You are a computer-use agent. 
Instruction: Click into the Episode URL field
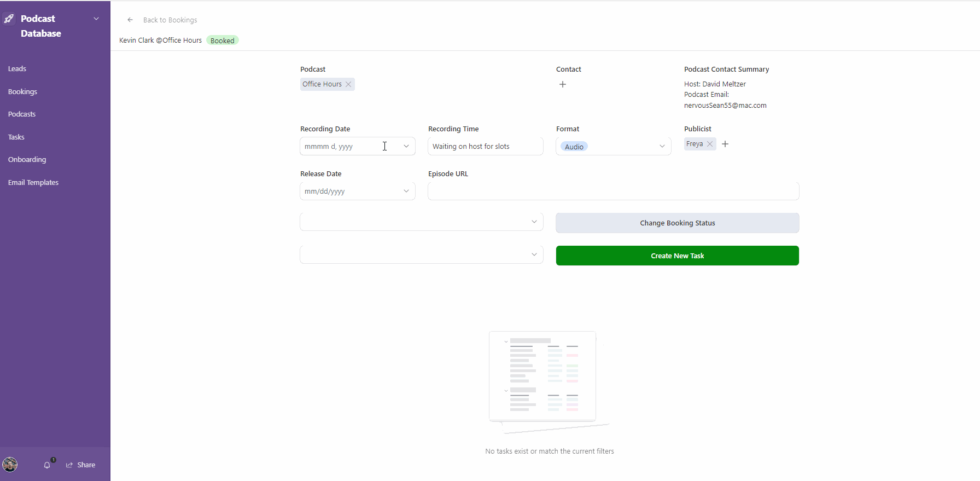(x=613, y=191)
